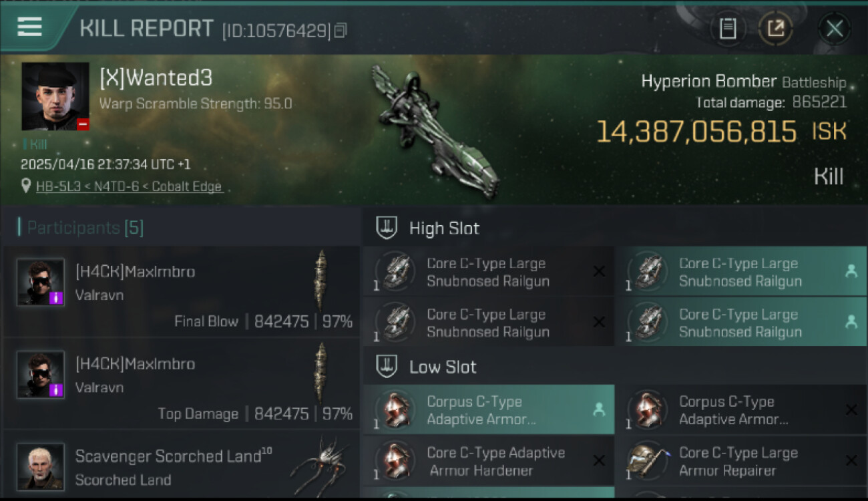Copy the kill report ID
The width and height of the screenshot is (868, 501).
click(x=341, y=31)
